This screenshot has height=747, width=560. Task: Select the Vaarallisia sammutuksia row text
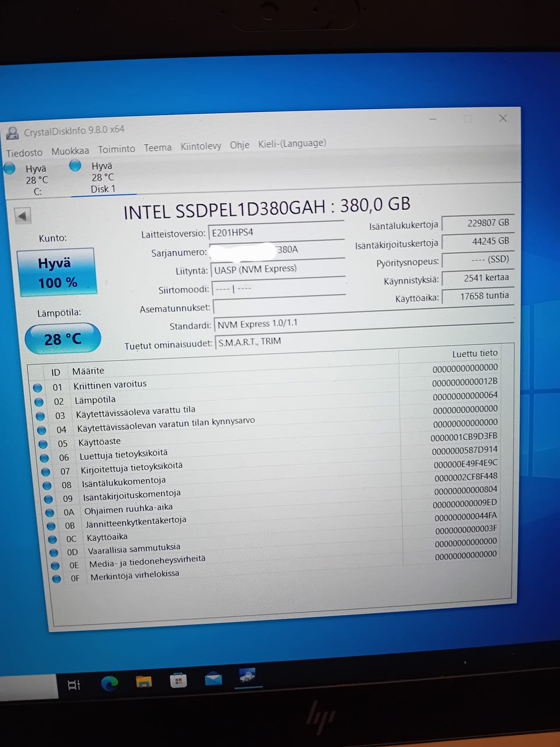134,549
